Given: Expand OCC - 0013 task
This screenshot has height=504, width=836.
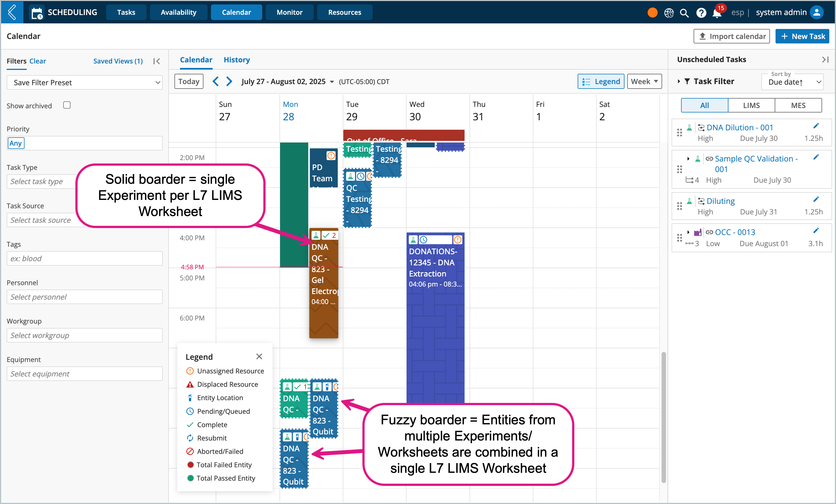Looking at the screenshot, I should [688, 232].
